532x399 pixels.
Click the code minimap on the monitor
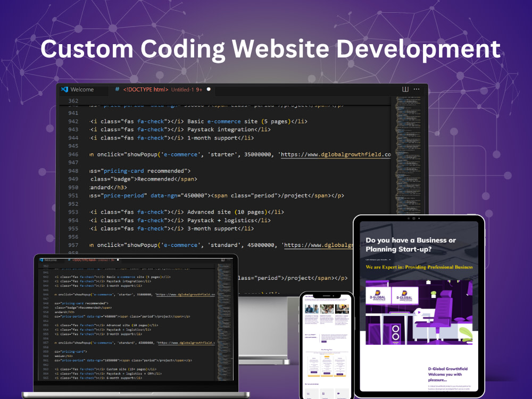click(408, 154)
